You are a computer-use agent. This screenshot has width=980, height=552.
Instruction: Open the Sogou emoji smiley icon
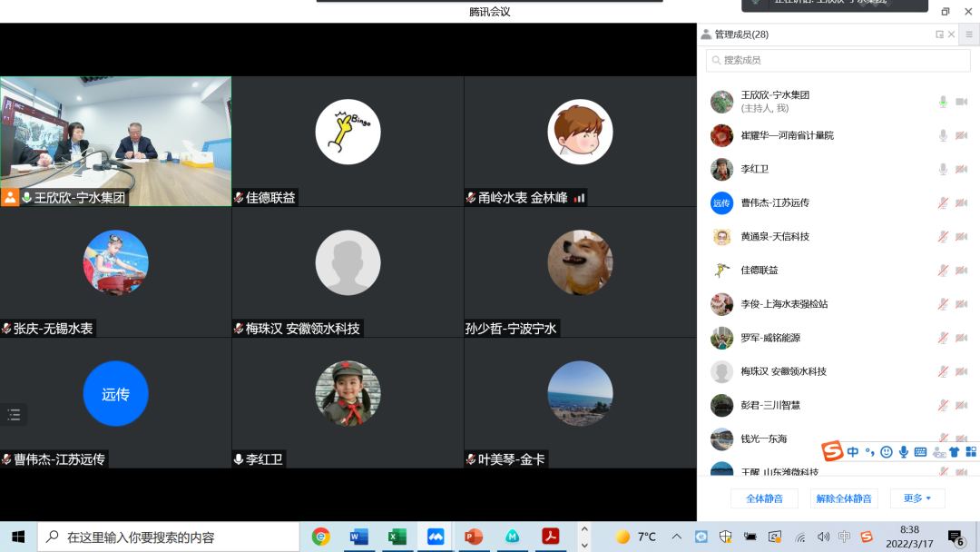[x=887, y=452]
